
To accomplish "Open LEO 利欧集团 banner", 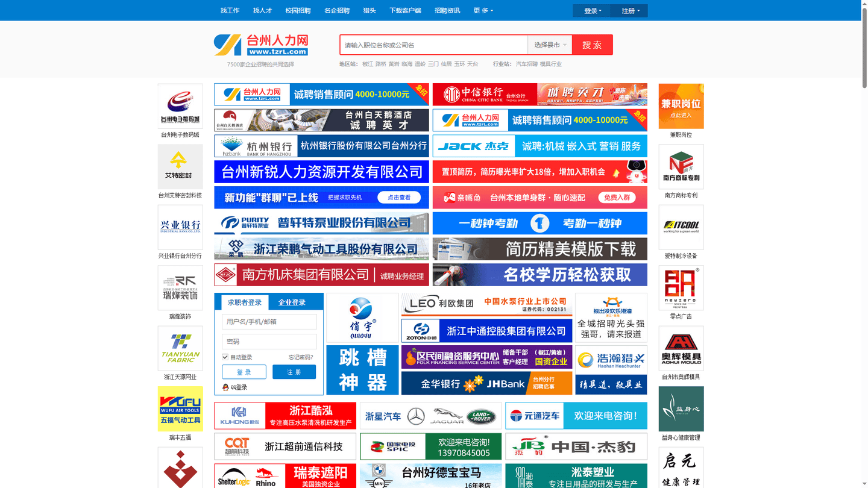I will click(x=486, y=304).
